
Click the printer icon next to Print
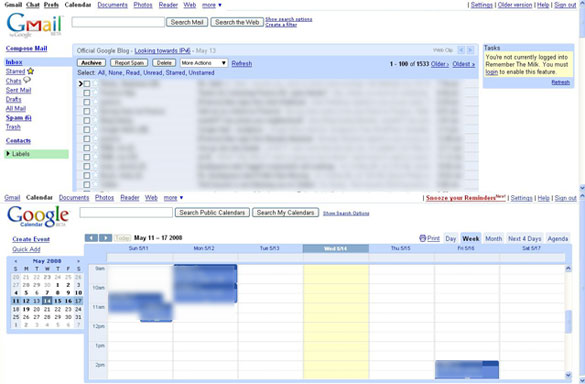(x=422, y=238)
